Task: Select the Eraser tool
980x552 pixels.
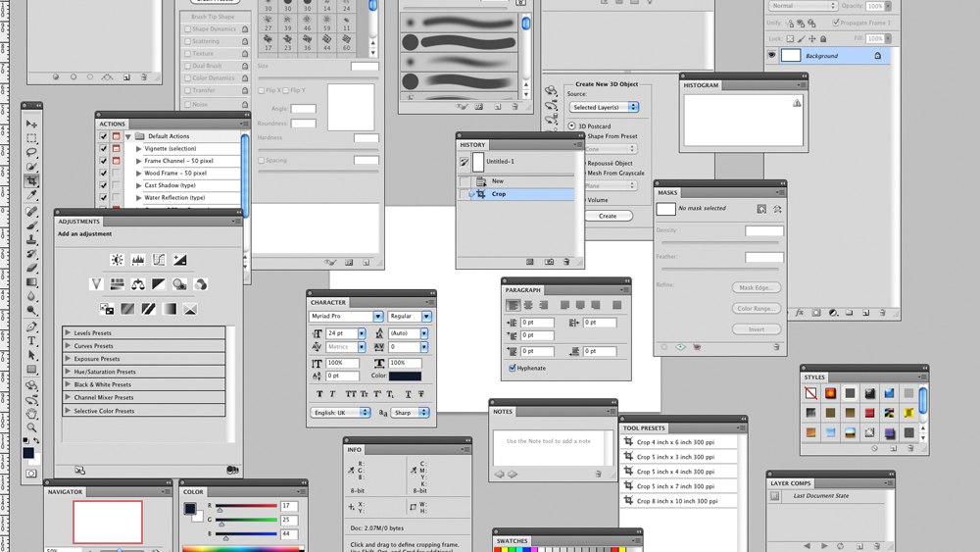Action: coord(31,269)
